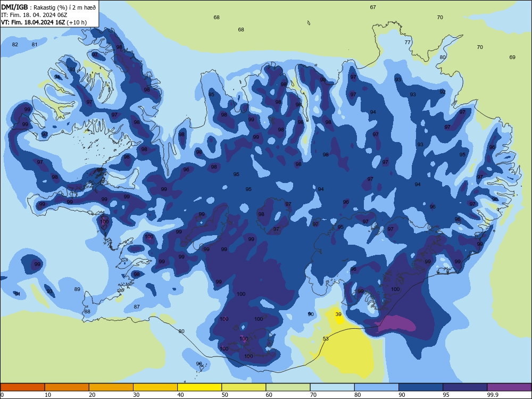Click the '69' value at far right
The width and height of the screenshot is (532, 399).
[512, 57]
